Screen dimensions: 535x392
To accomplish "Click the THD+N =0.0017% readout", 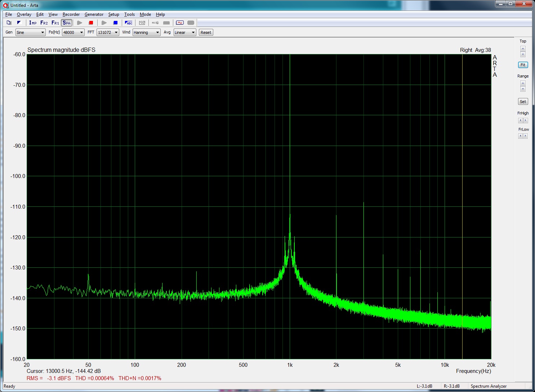I will [140, 378].
